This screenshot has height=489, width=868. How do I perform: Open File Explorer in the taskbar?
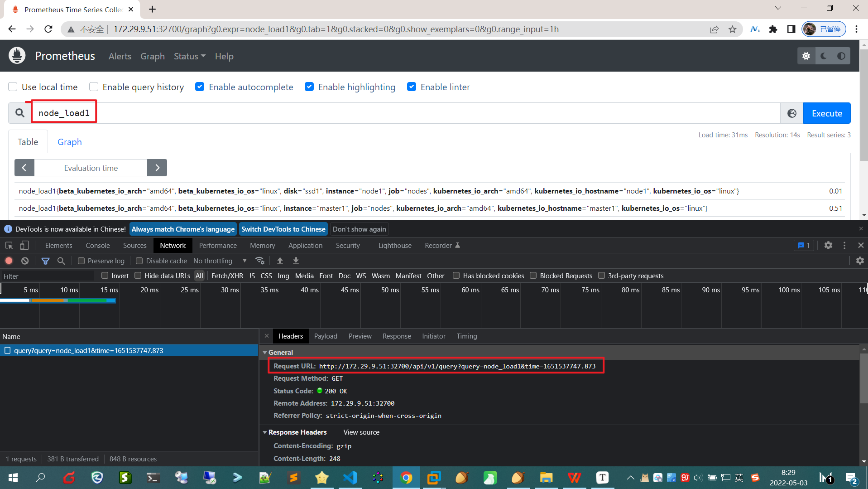click(546, 478)
